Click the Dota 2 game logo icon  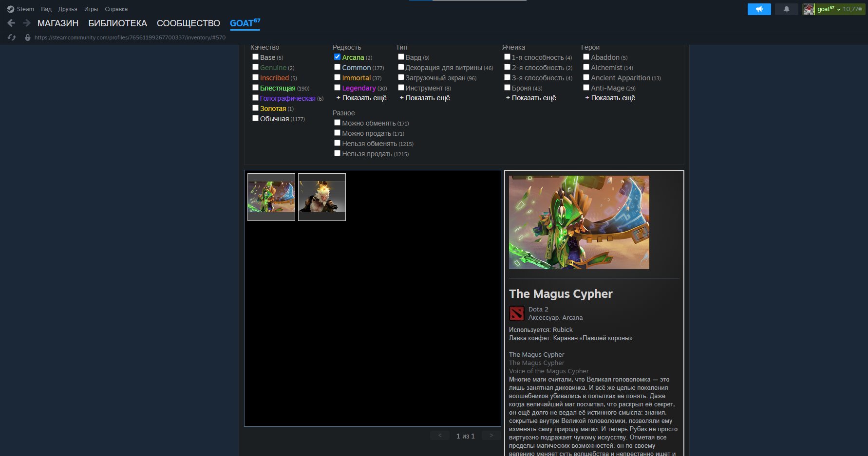pos(516,313)
